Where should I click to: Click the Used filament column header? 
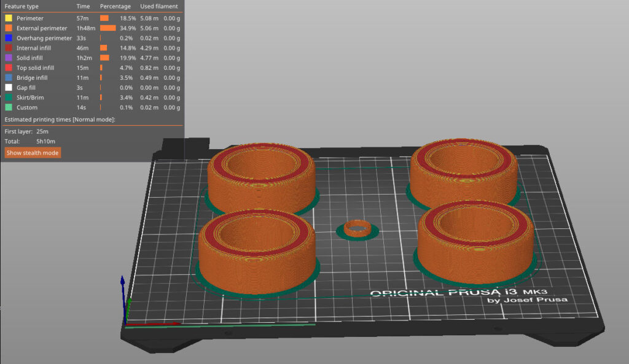pyautogui.click(x=159, y=6)
